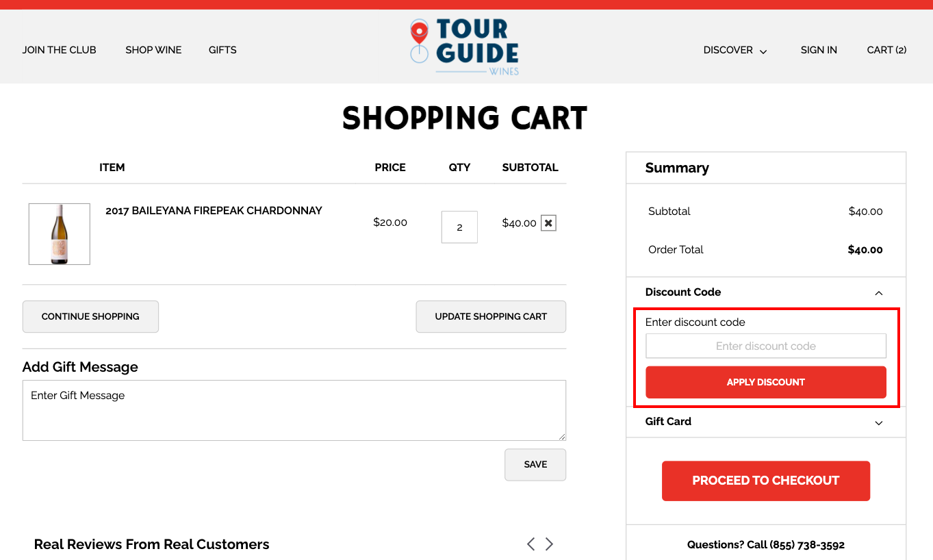
Task: Click the Apply Discount button
Action: tap(766, 382)
